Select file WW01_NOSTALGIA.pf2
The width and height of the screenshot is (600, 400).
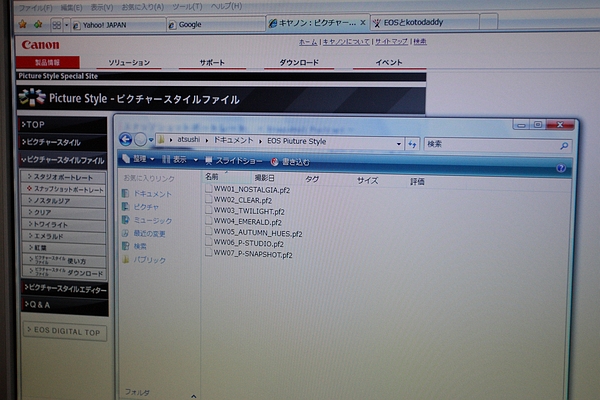pyautogui.click(x=248, y=189)
